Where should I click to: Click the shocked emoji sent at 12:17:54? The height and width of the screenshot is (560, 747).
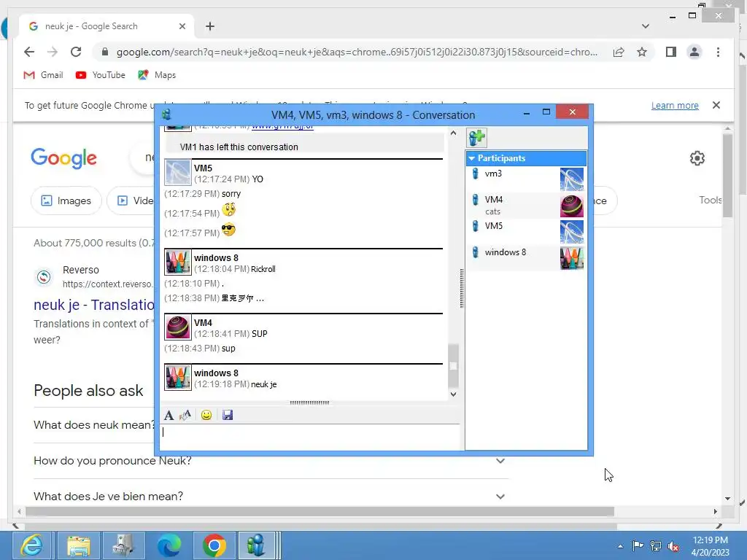point(229,209)
